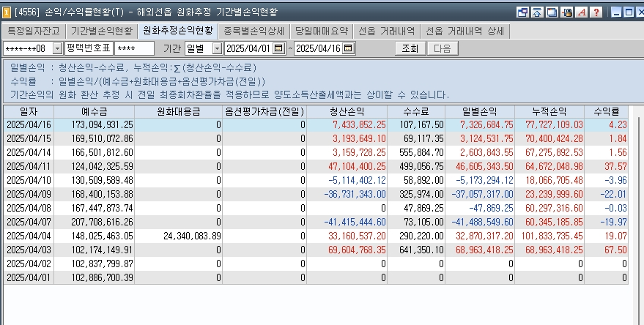644x325 pixels.
Task: Click the 조회 search button
Action: click(410, 48)
